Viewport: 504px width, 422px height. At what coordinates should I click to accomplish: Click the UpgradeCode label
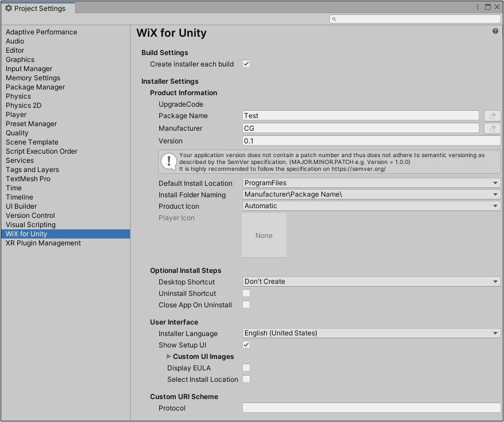180,104
